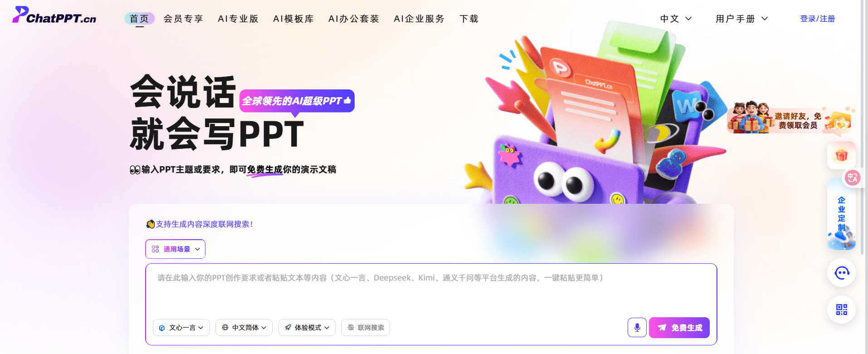The width and height of the screenshot is (868, 354).
Task: Expand the 中文 language dropdown
Action: pyautogui.click(x=676, y=19)
